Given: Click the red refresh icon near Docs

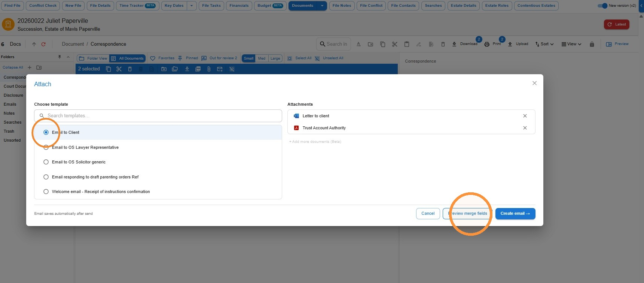Looking at the screenshot, I should pos(43,44).
